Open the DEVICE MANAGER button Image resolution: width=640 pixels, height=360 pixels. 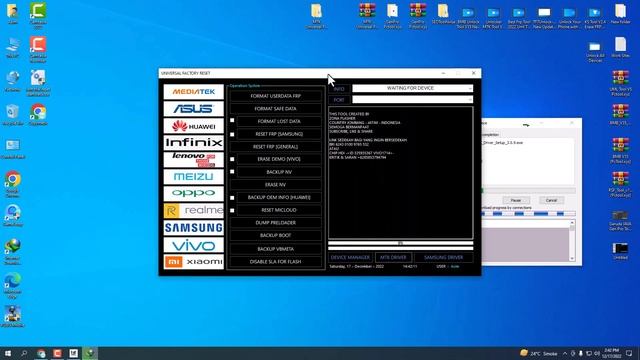350,258
